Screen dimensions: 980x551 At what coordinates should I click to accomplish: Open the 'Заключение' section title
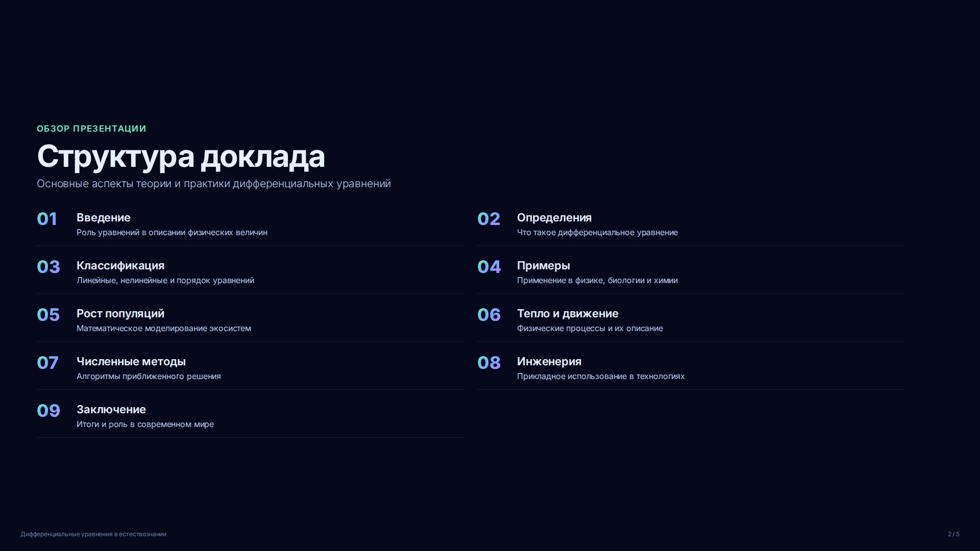[x=111, y=410]
